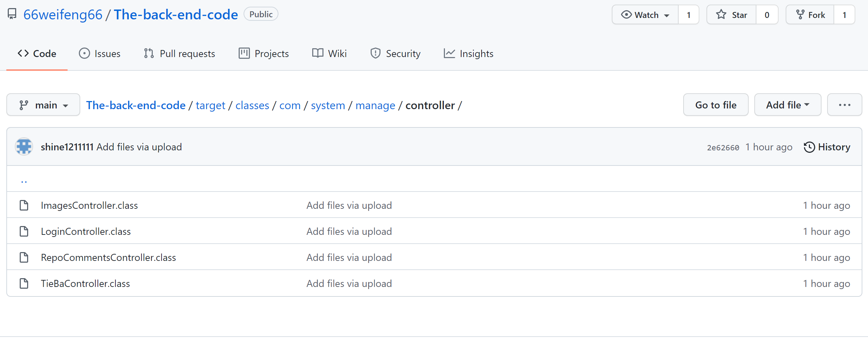Navigate to the manage folder in breadcrumb
This screenshot has width=868, height=338.
[x=375, y=105]
